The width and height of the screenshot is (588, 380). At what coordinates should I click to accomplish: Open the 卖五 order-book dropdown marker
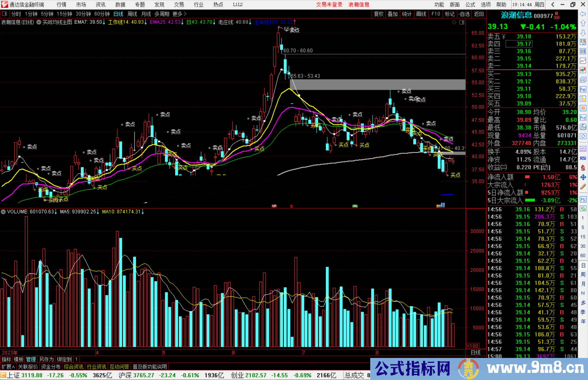[504, 37]
